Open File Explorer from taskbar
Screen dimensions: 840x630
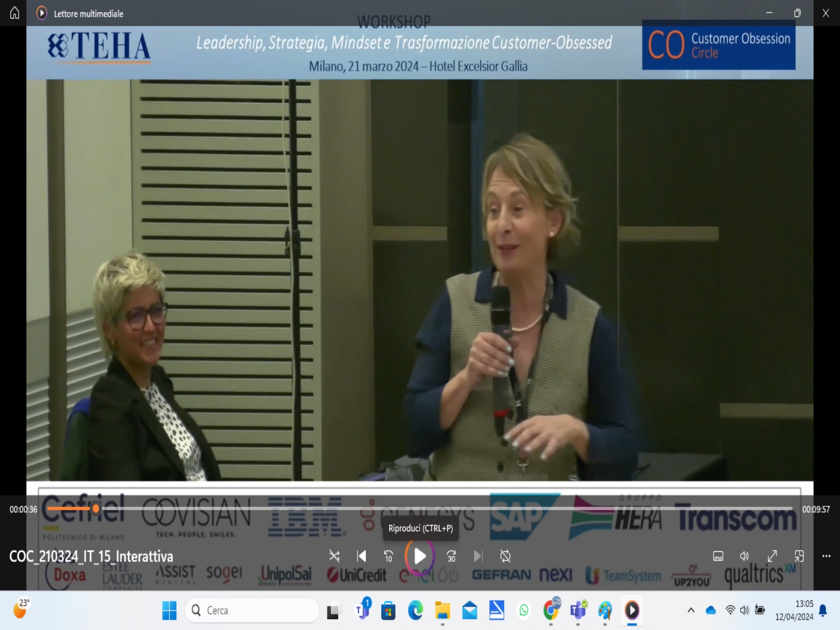coord(443,611)
